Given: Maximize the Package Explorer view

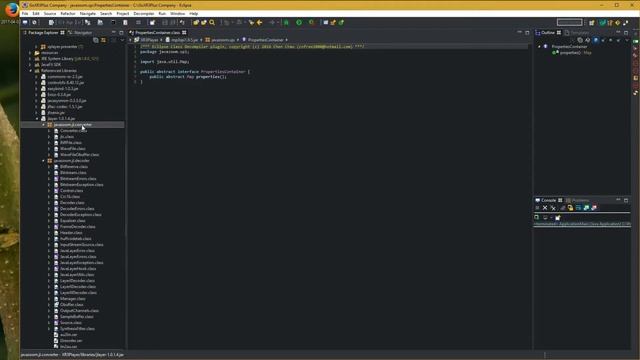Looking at the screenshot, I should (x=121, y=32).
